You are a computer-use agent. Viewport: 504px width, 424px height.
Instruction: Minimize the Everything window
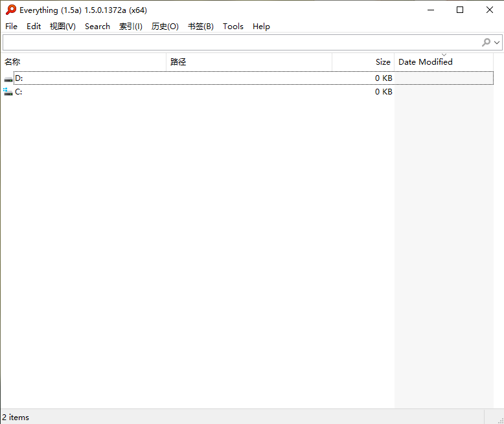(x=431, y=10)
